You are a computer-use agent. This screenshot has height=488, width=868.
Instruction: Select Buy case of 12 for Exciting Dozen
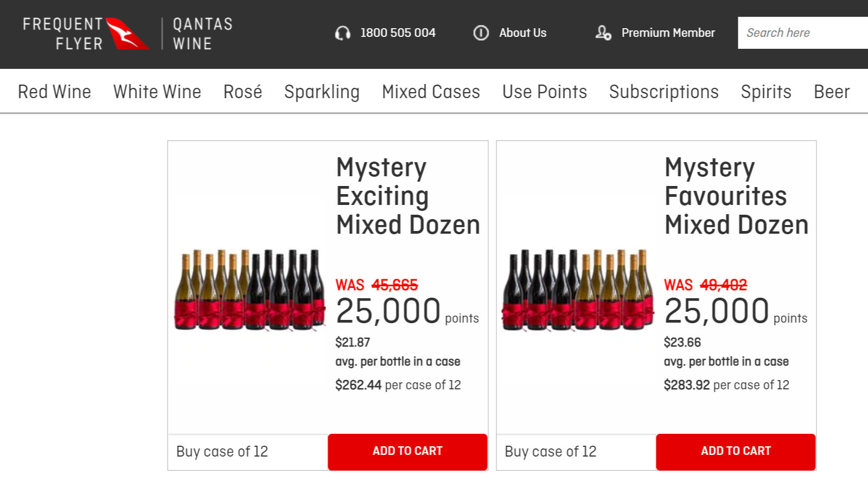click(222, 451)
